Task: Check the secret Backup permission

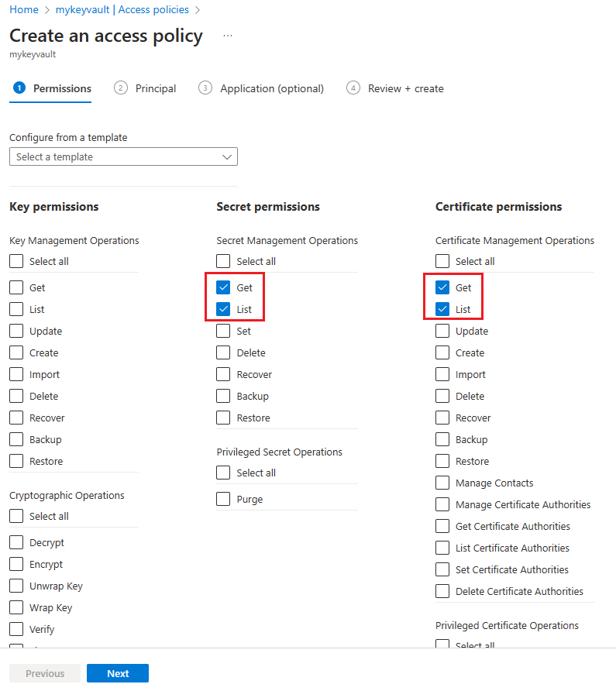Action: 223,396
